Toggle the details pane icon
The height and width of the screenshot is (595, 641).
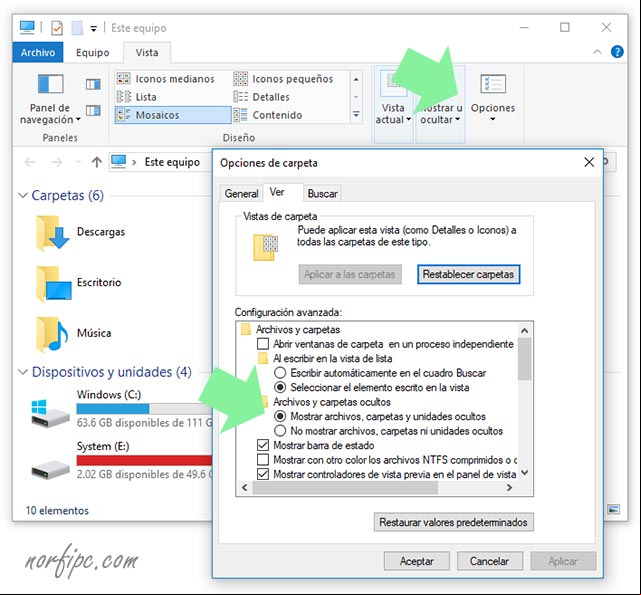[x=93, y=110]
